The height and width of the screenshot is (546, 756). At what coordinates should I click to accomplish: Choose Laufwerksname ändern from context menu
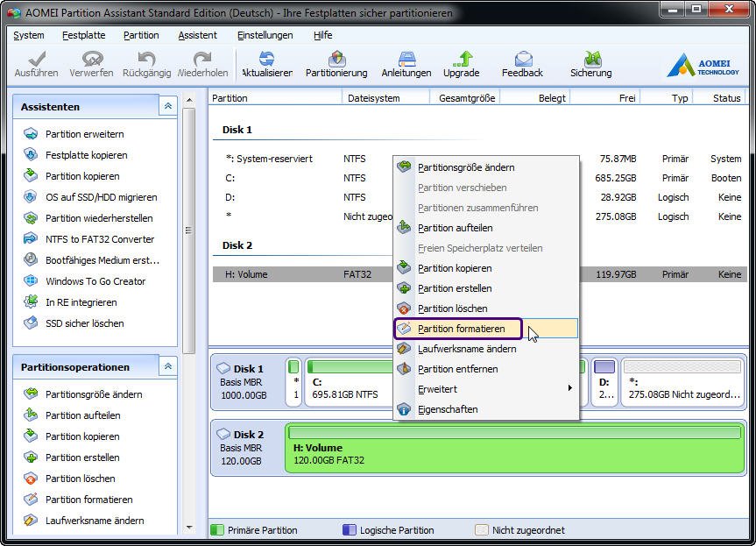(x=486, y=349)
